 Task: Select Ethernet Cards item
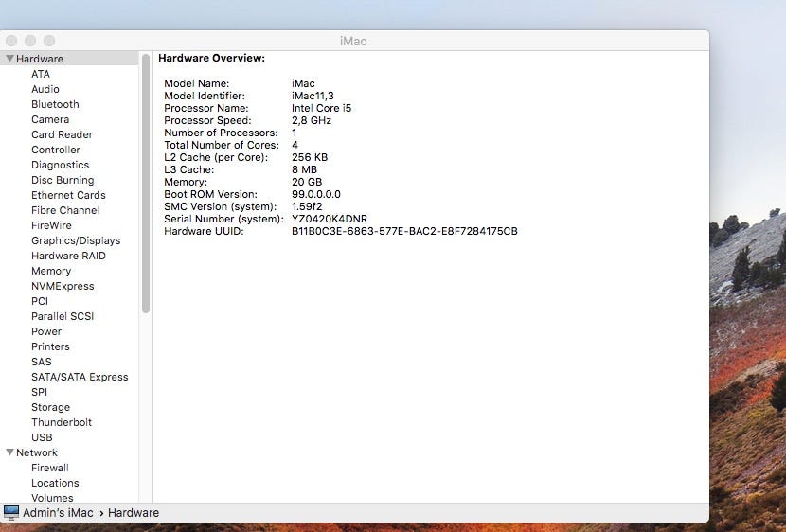point(68,195)
